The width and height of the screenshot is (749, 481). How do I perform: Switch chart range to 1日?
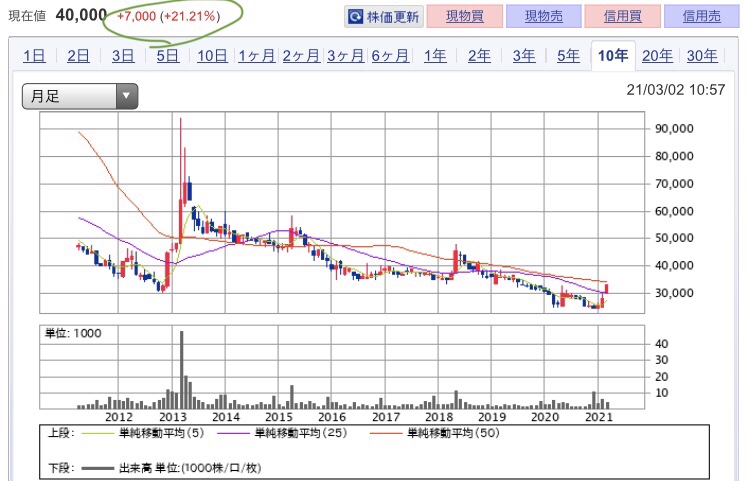point(34,56)
